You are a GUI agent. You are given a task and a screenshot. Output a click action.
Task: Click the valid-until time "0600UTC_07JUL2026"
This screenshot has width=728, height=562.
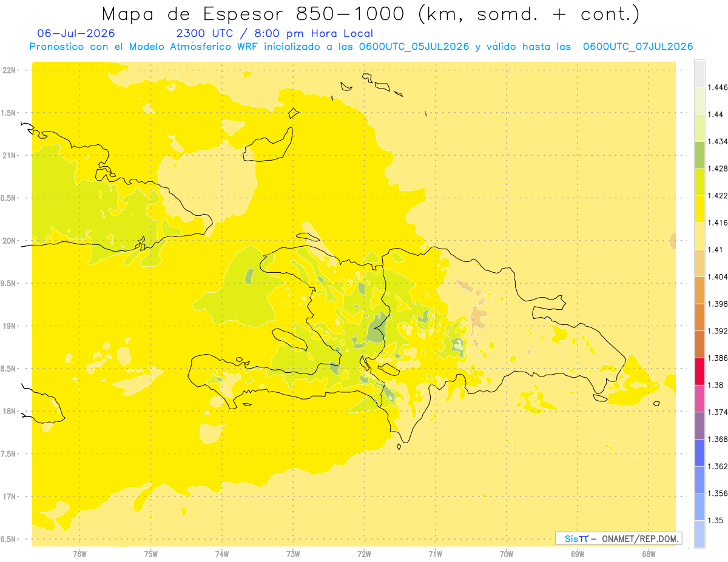click(x=638, y=47)
